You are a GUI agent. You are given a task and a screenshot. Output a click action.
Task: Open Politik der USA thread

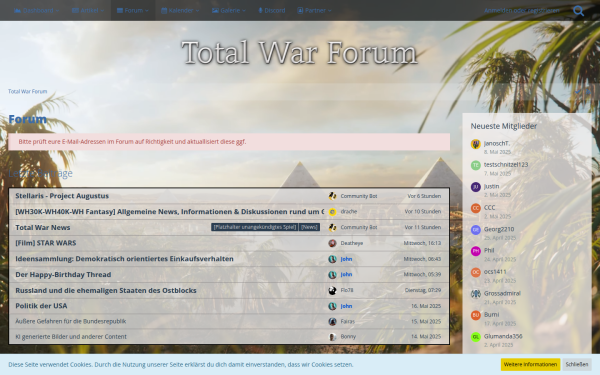coord(41,306)
